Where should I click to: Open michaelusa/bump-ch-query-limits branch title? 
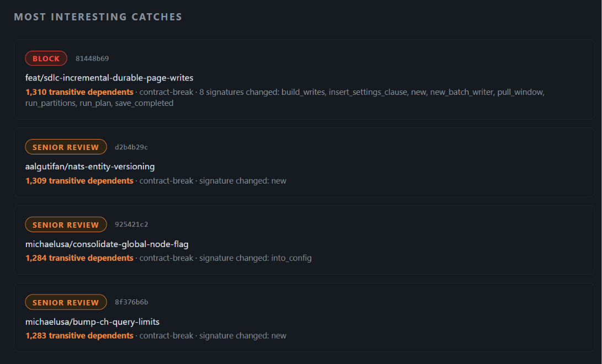point(92,322)
